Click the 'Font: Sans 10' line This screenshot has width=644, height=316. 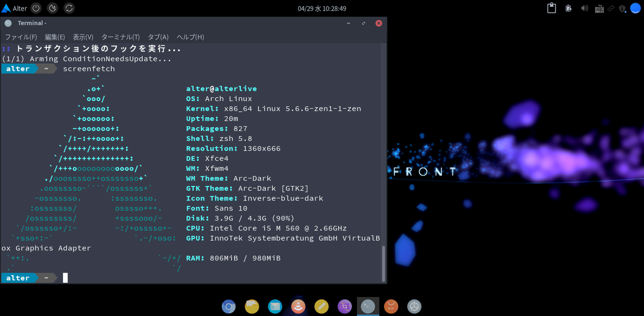pyautogui.click(x=217, y=208)
